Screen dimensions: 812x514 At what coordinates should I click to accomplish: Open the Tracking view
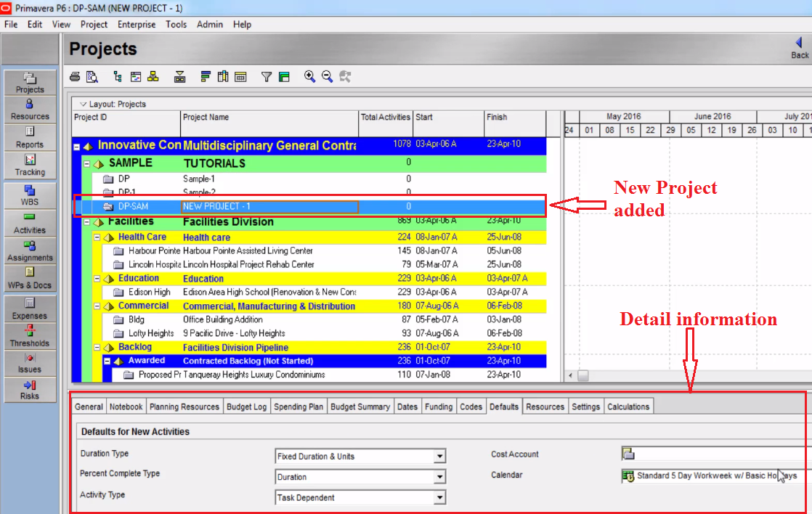29,164
